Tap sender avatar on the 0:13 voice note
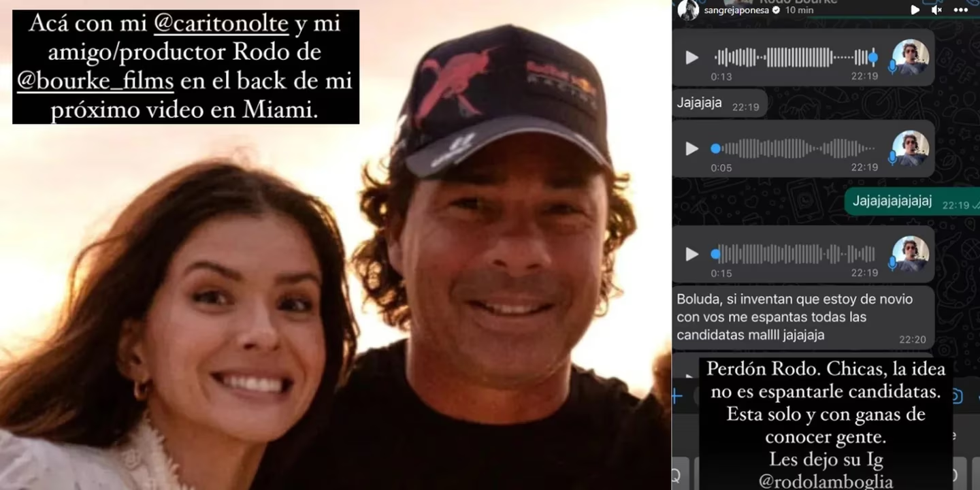 (x=911, y=56)
